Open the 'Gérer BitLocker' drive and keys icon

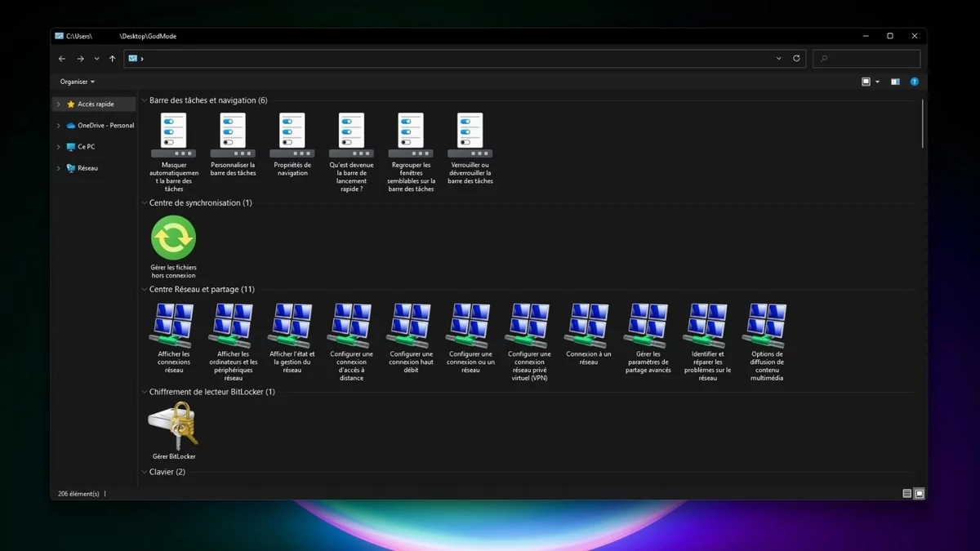click(x=173, y=425)
